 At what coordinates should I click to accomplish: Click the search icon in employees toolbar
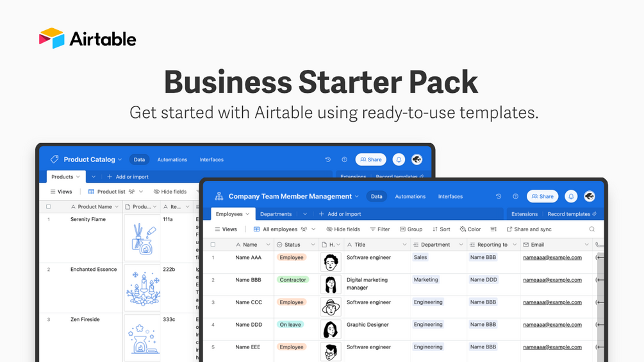coord(592,229)
